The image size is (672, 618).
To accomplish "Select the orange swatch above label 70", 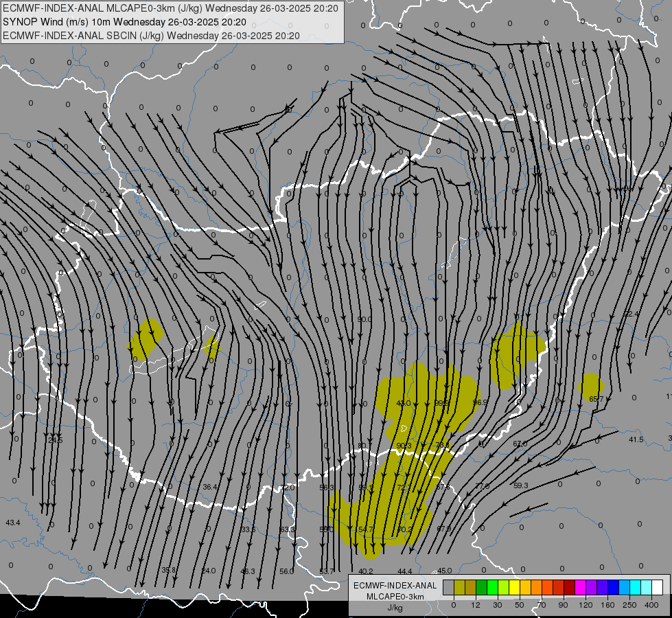I will click(x=537, y=587).
